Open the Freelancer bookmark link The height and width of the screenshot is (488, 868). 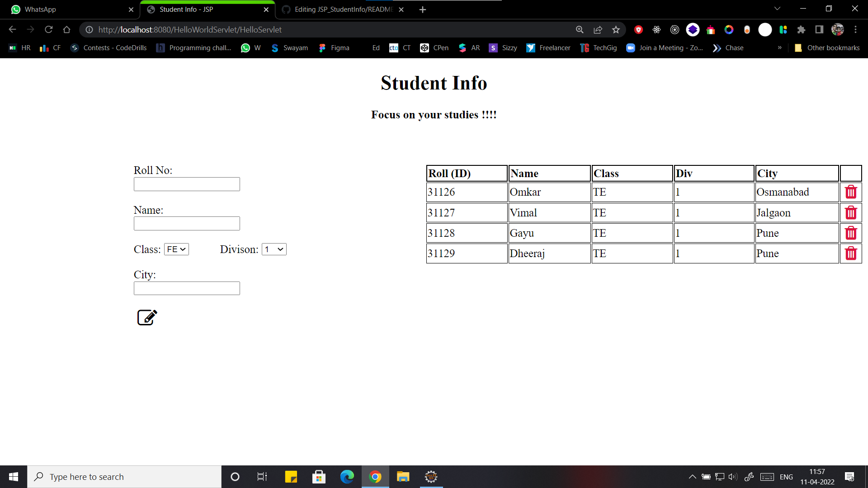(548, 47)
